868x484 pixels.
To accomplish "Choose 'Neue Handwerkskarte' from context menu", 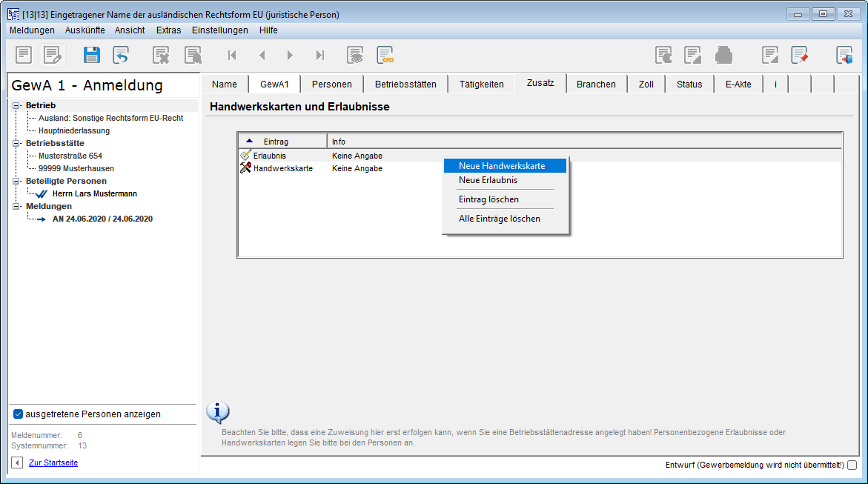I will point(502,166).
